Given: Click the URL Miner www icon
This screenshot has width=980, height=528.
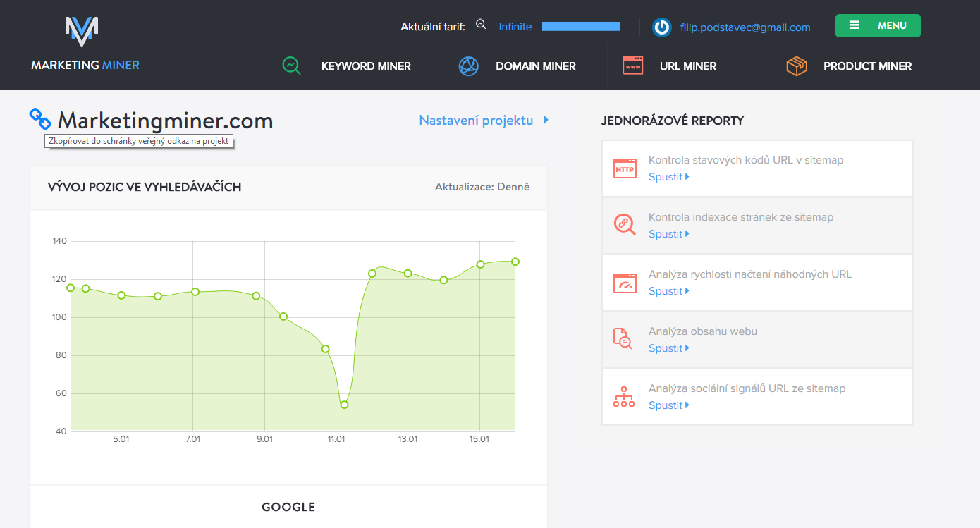Looking at the screenshot, I should 632,66.
